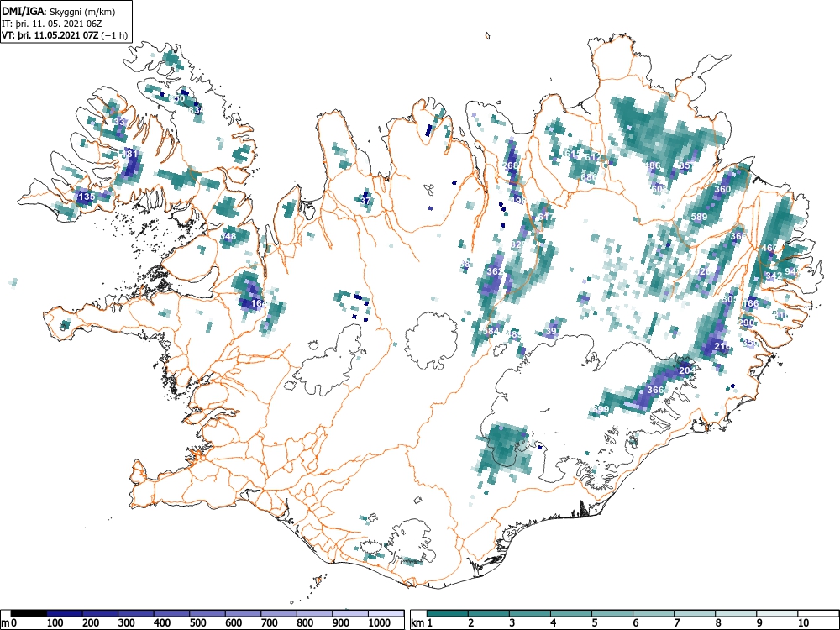Click the 100–200 m dark blue legend swatch
Screen dimensions: 840x630
pyautogui.click(x=65, y=613)
